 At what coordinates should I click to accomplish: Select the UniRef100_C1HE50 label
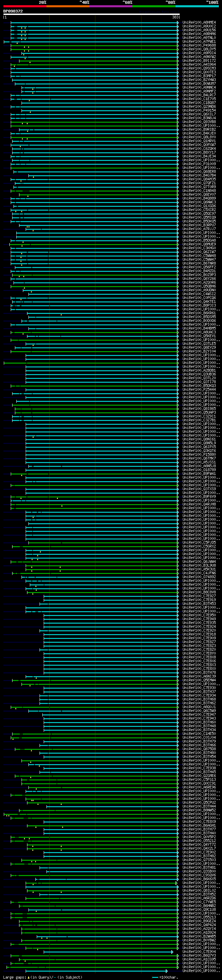tap(199, 734)
